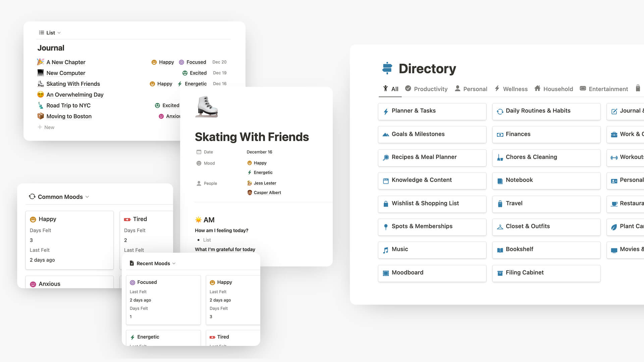Select the Productivity tab in Directory
This screenshot has width=644, height=362.
(431, 89)
